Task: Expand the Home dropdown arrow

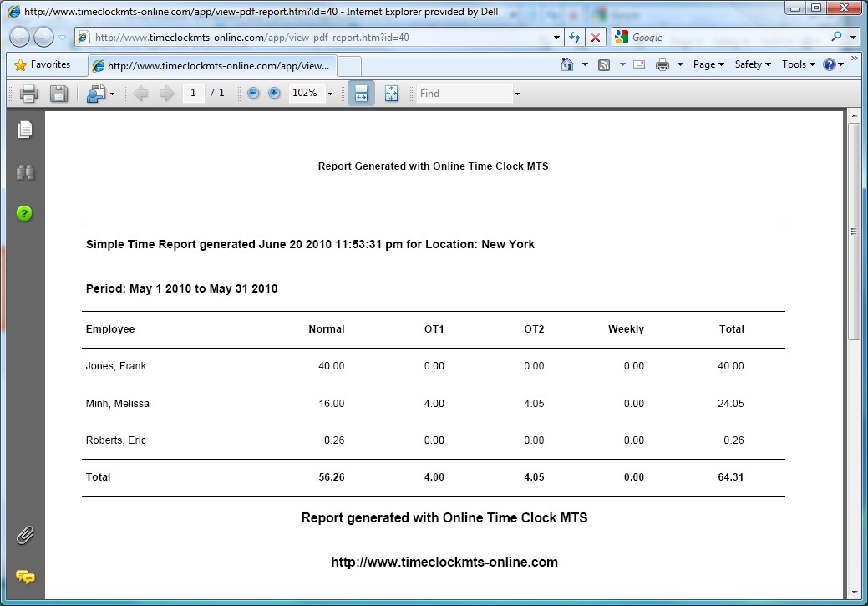Action: (x=585, y=65)
